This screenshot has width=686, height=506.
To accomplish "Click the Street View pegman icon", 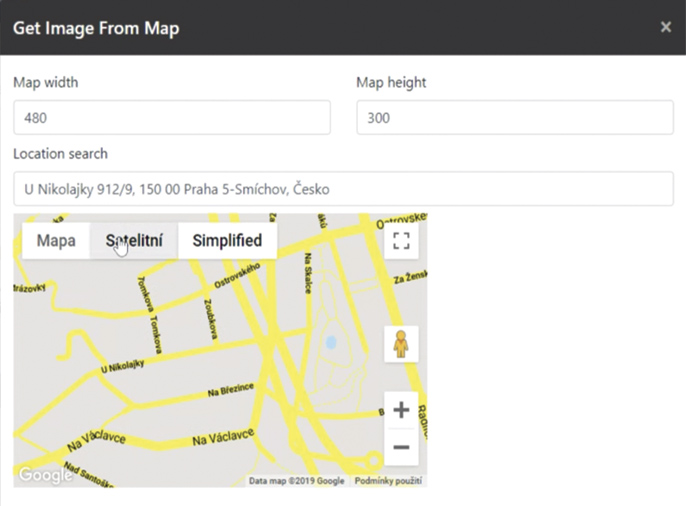I will click(x=401, y=344).
